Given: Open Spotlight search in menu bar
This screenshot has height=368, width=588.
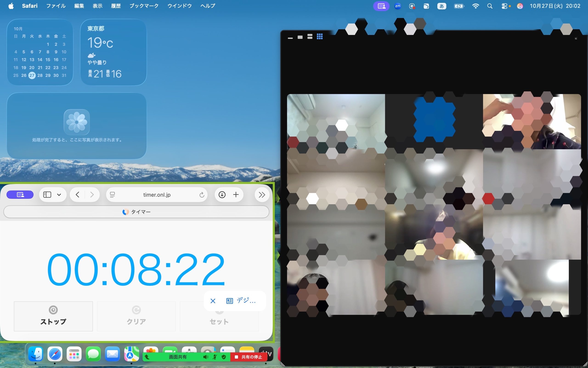Looking at the screenshot, I should click(x=490, y=6).
